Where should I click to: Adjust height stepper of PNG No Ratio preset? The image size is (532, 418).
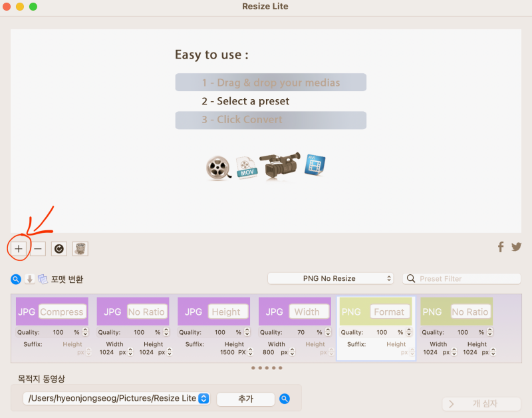pyautogui.click(x=493, y=352)
